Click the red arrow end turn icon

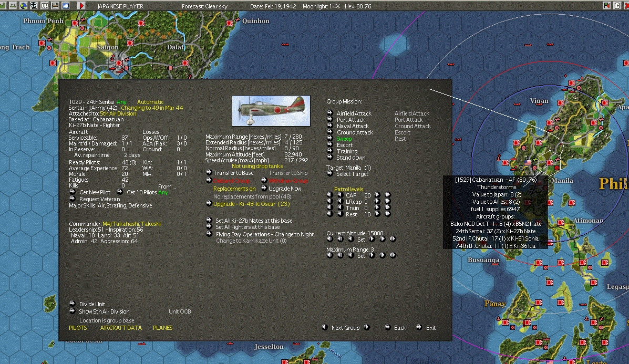(81, 5)
